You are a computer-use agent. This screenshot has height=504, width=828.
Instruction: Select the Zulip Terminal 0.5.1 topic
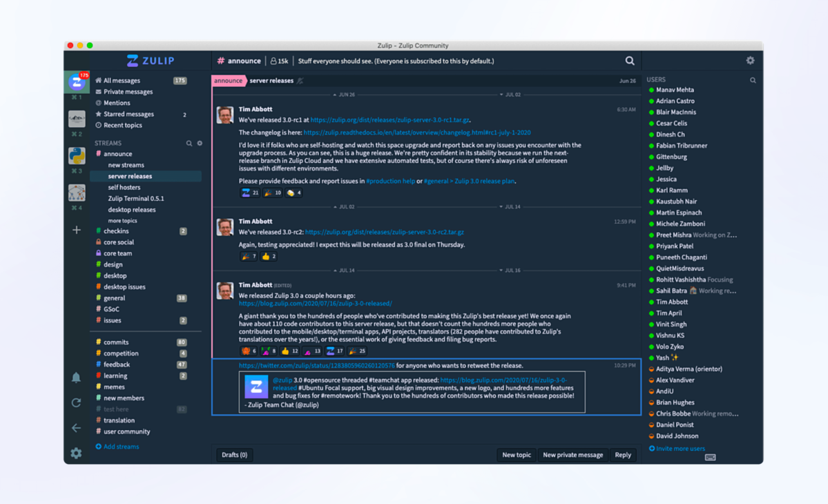coord(136,198)
